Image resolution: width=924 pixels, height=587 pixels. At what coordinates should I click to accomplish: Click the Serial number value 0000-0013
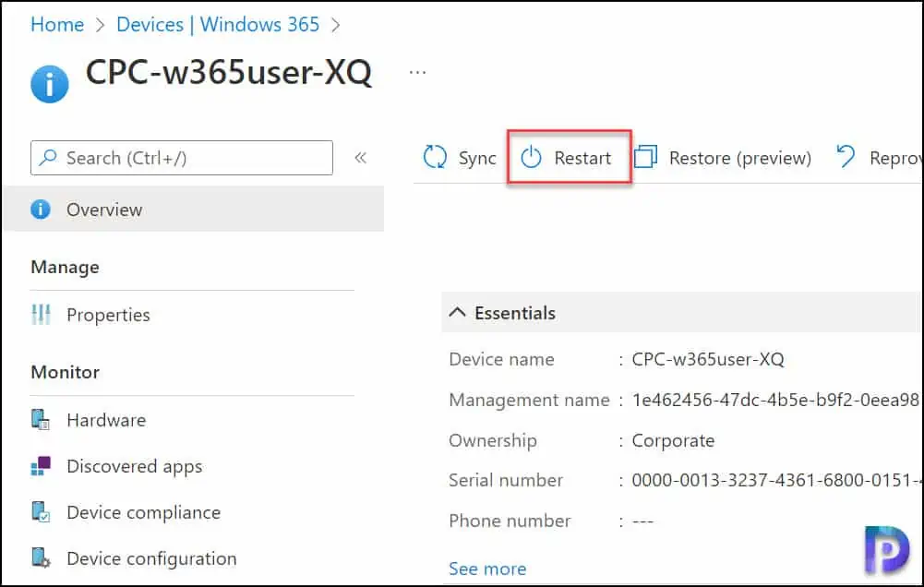point(776,480)
